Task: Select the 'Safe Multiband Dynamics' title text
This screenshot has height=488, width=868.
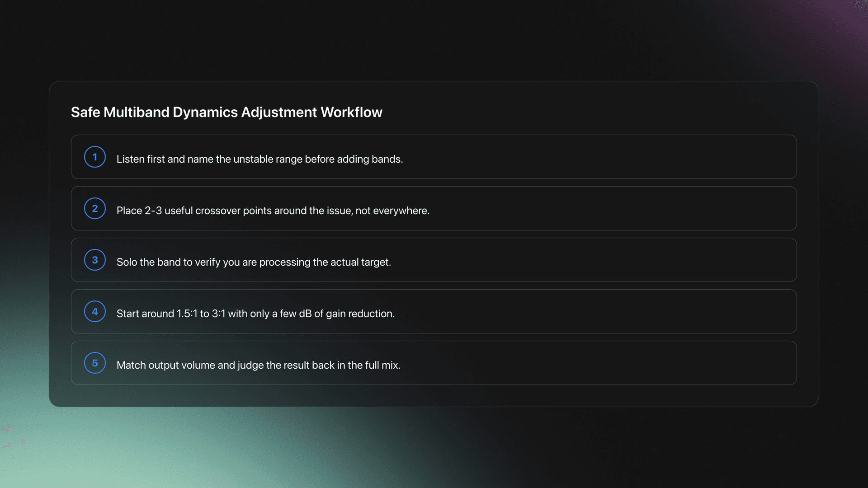Action: tap(226, 112)
